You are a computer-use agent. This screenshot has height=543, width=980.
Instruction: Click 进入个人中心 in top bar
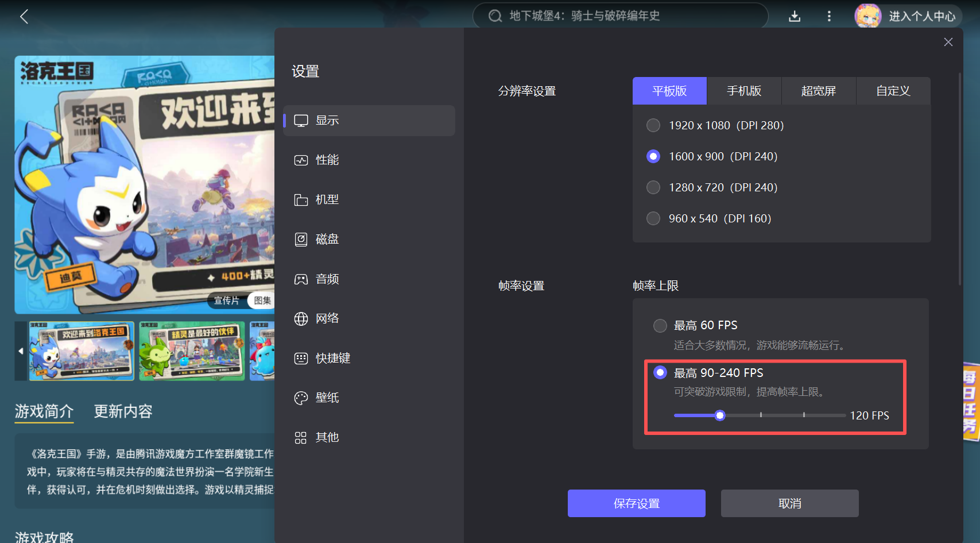922,16
